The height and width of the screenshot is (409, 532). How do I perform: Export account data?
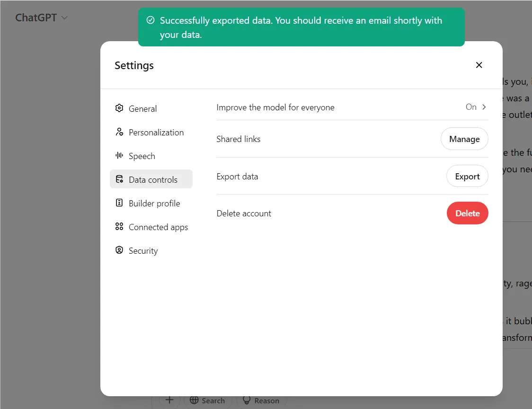pyautogui.click(x=467, y=176)
